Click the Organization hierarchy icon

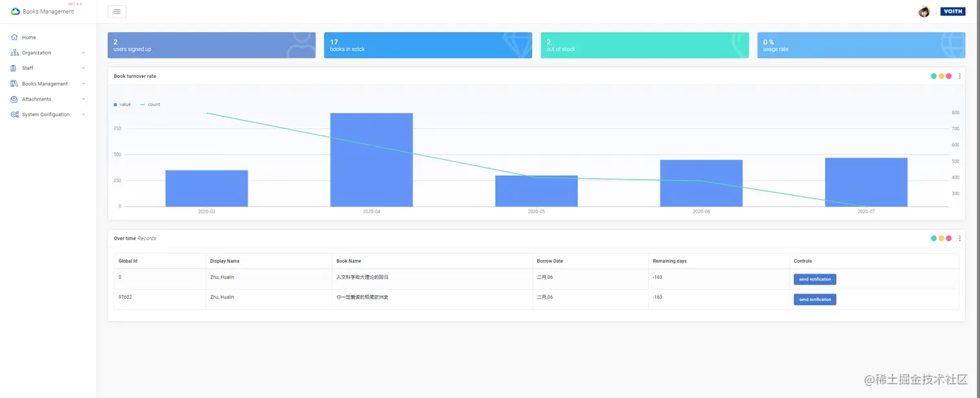pos(14,53)
